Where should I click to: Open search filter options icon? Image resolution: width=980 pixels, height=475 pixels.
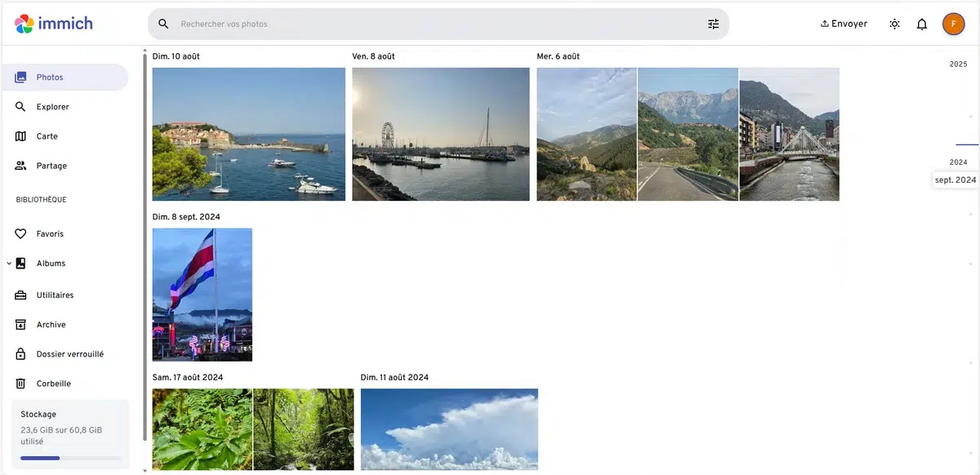pos(714,24)
